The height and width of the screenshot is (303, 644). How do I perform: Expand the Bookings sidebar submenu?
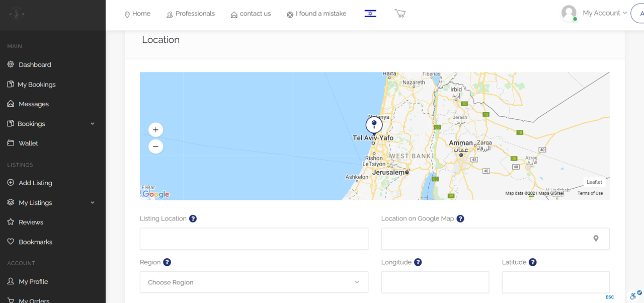[x=92, y=124]
